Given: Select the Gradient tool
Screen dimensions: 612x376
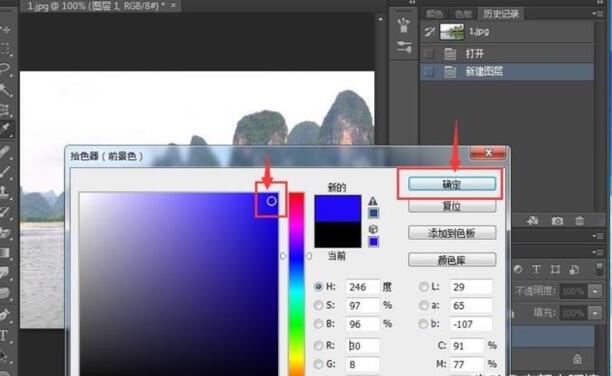Looking at the screenshot, I should pos(5,253).
